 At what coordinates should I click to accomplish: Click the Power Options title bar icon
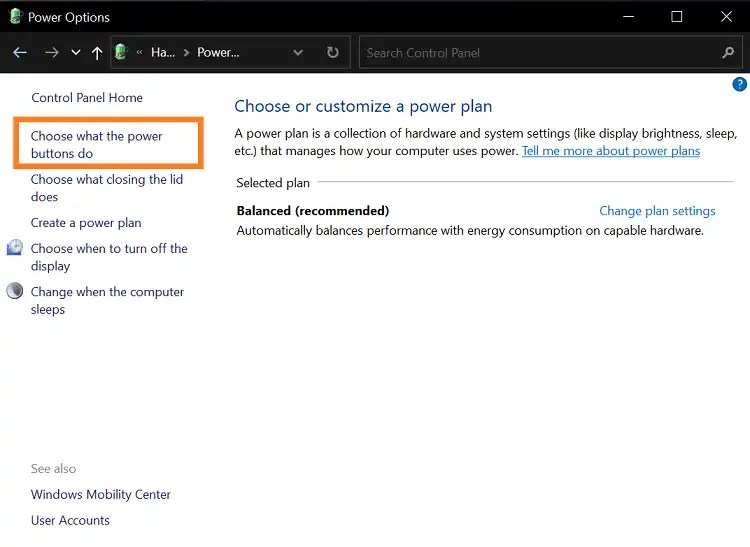15,16
